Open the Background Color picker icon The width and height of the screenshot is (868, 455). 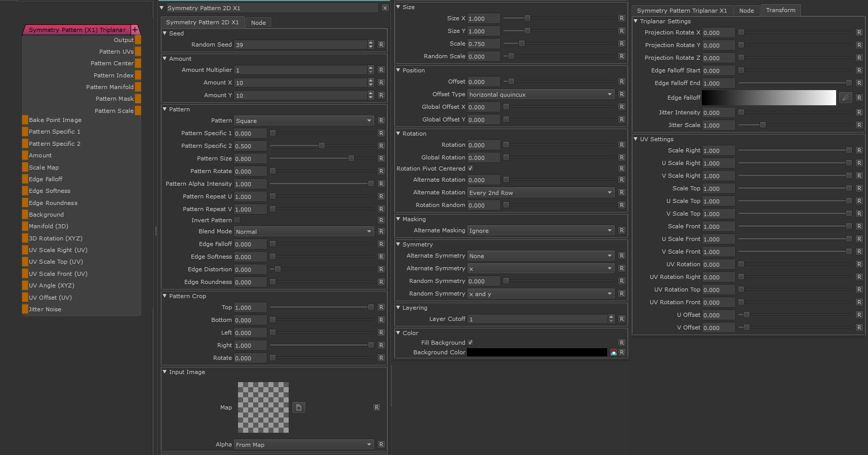(x=613, y=352)
